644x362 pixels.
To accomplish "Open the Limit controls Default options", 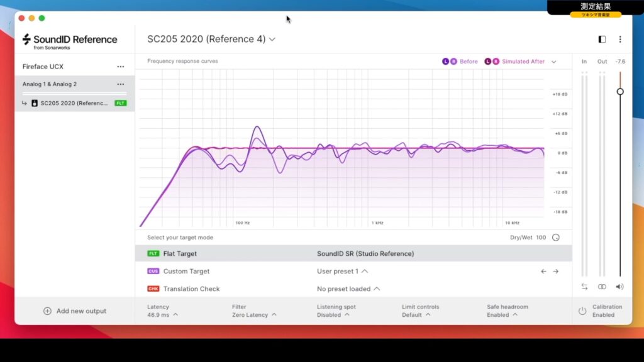I will [421, 310].
